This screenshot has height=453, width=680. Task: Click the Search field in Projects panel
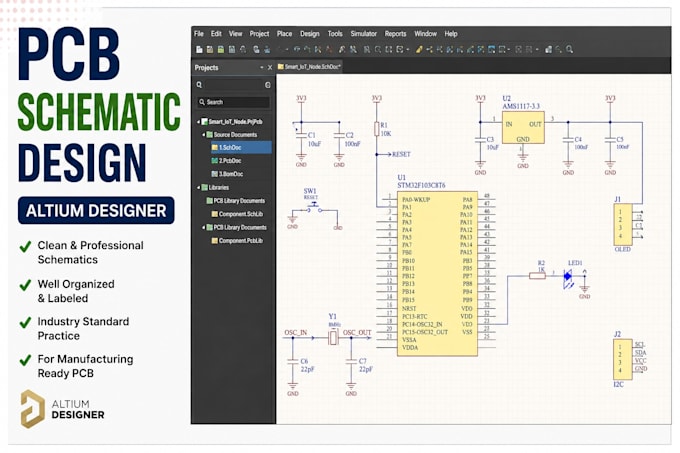233,102
